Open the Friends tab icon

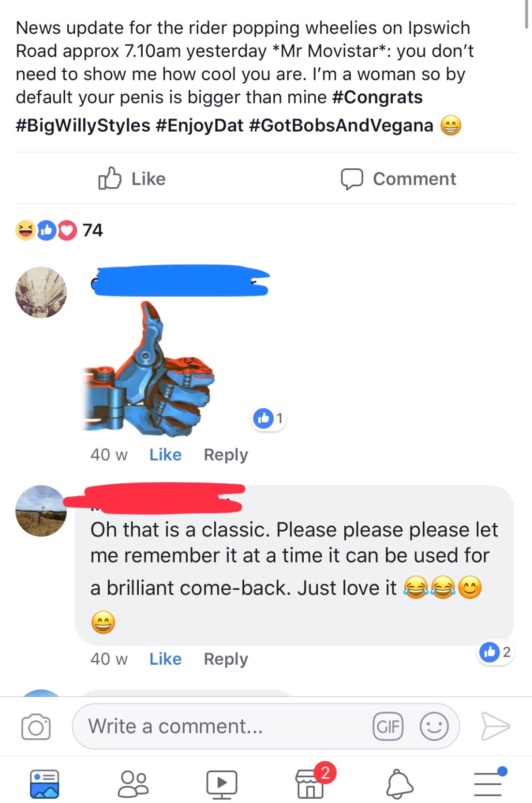[x=133, y=784]
